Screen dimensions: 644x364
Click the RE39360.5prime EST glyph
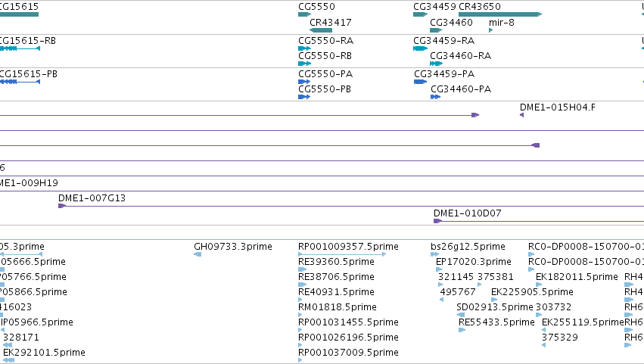[x=302, y=269]
